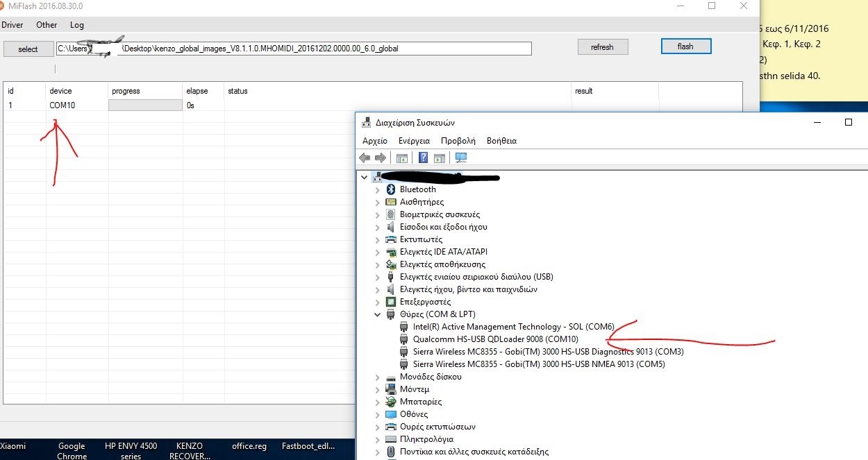The height and width of the screenshot is (460, 868).
Task: Click the Bluetooth device category icon
Action: click(391, 189)
